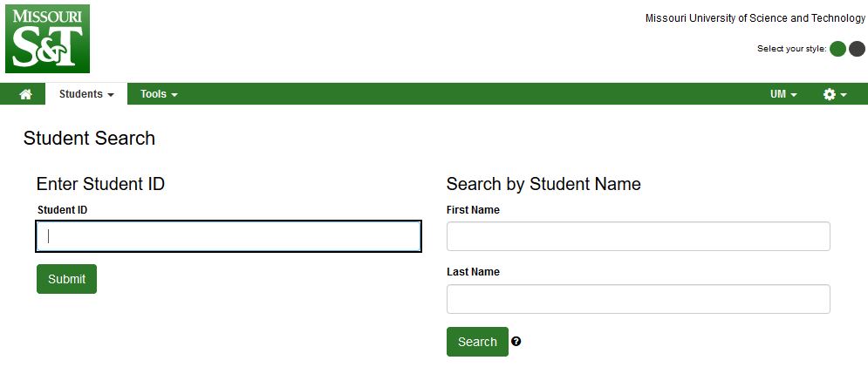Click the Submit button
This screenshot has width=868, height=374.
(66, 279)
